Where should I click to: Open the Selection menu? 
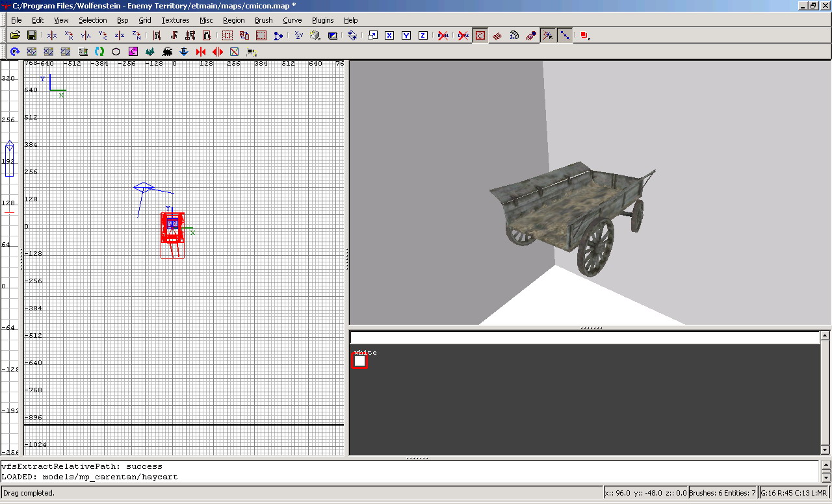point(93,20)
